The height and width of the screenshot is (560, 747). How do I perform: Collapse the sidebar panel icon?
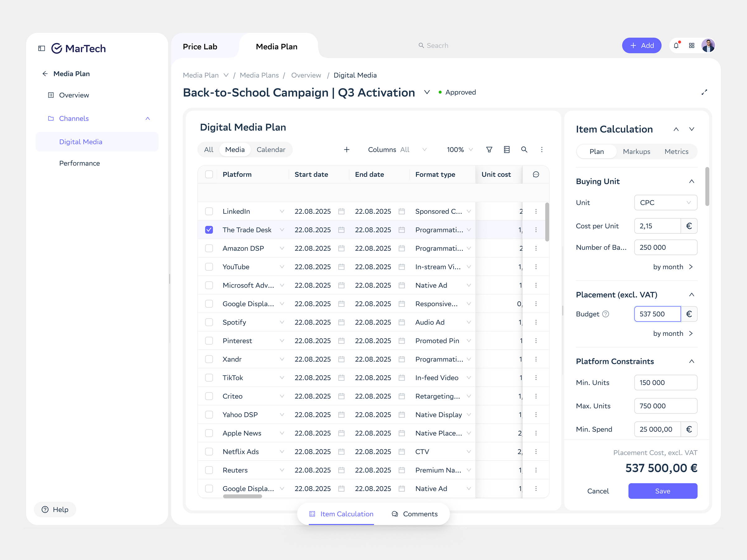[x=41, y=49]
